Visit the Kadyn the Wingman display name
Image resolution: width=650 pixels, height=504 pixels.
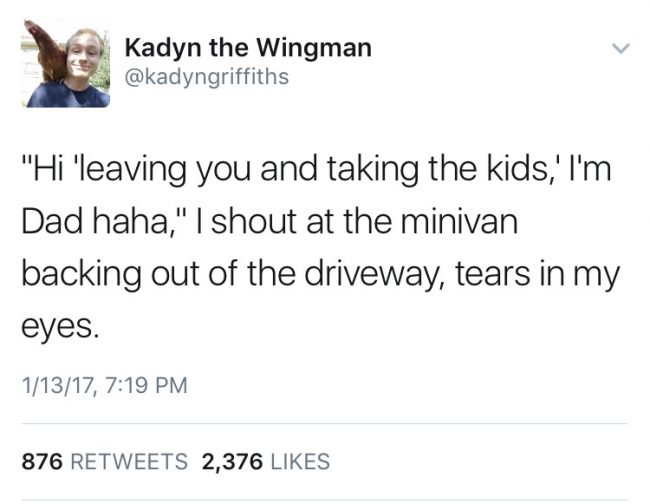248,47
